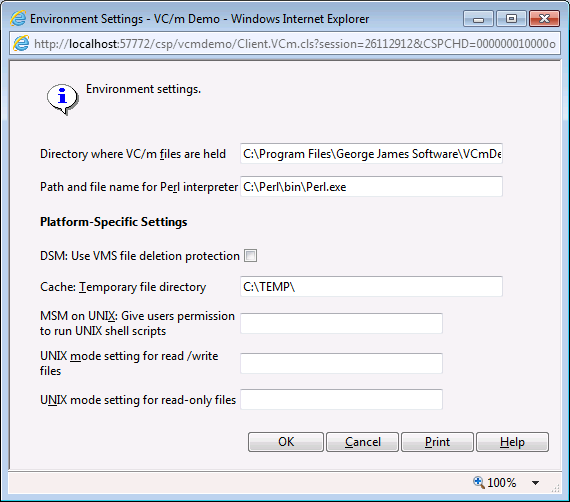The width and height of the screenshot is (570, 502).
Task: Click the Cache temporary file directory field
Action: tap(371, 286)
